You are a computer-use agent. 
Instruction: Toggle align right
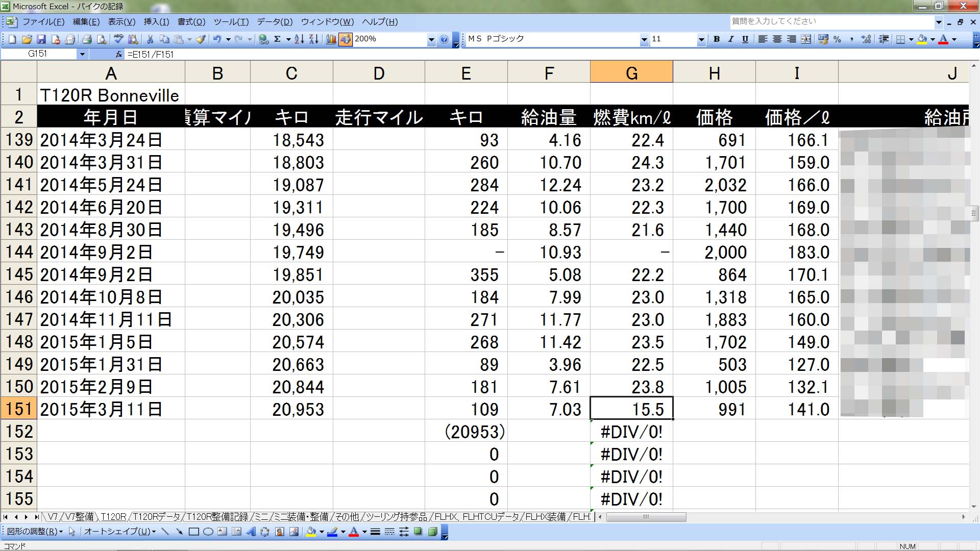pyautogui.click(x=791, y=39)
